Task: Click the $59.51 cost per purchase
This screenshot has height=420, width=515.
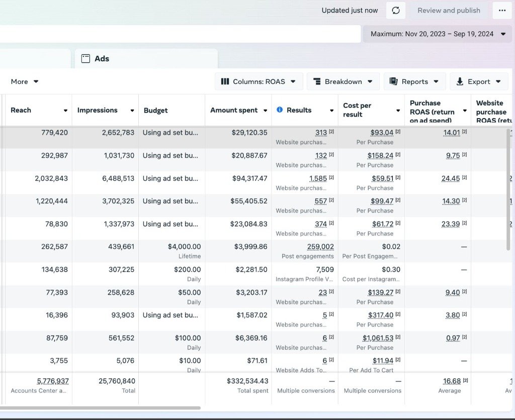Action: 382,178
